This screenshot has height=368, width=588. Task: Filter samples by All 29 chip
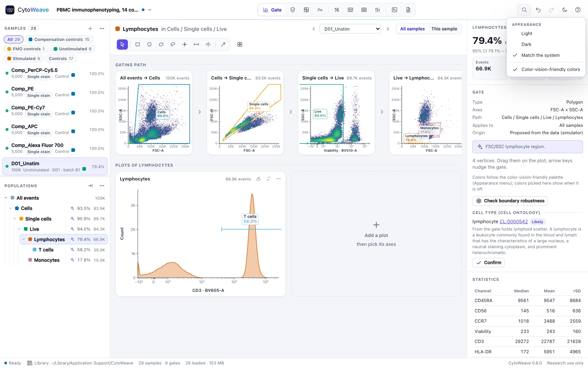(14, 39)
